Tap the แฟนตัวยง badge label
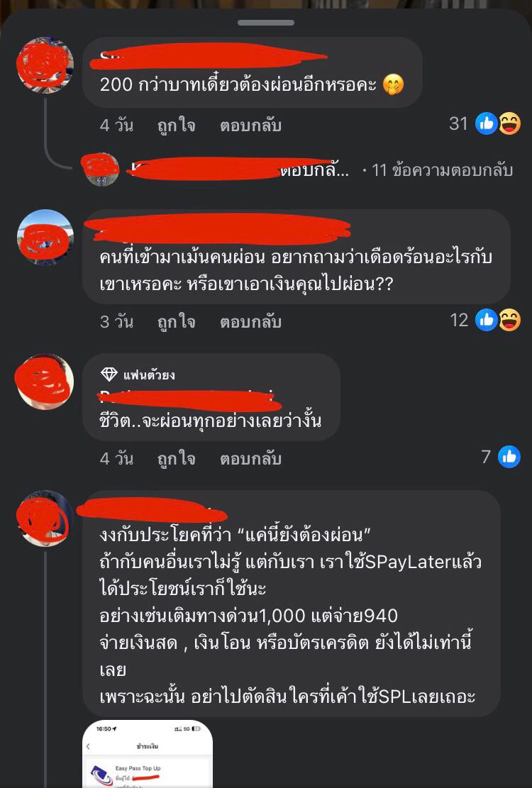This screenshot has width=532, height=788. (149, 374)
